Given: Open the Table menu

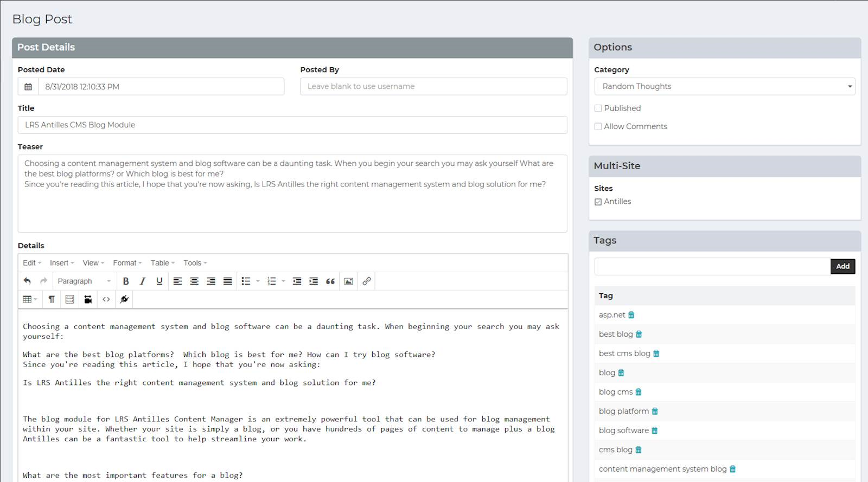Looking at the screenshot, I should [x=163, y=263].
